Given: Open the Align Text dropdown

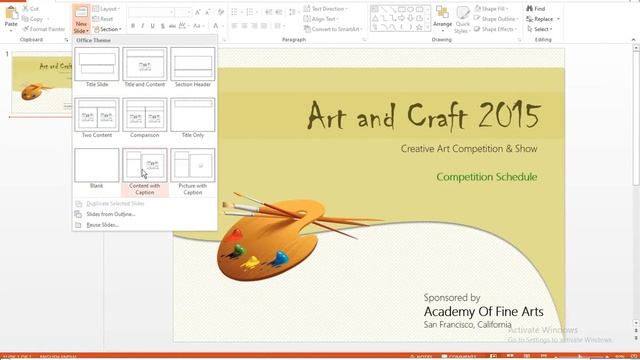Looking at the screenshot, I should pos(321,19).
